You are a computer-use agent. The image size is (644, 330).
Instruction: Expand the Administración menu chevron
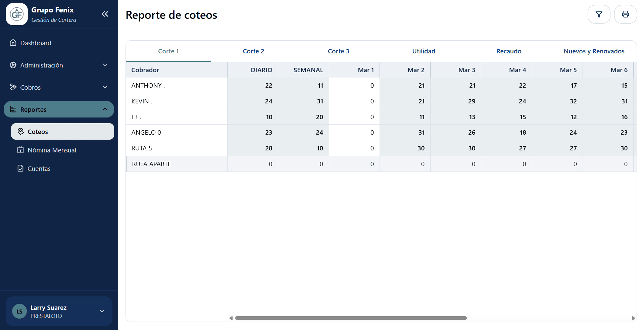tap(105, 65)
